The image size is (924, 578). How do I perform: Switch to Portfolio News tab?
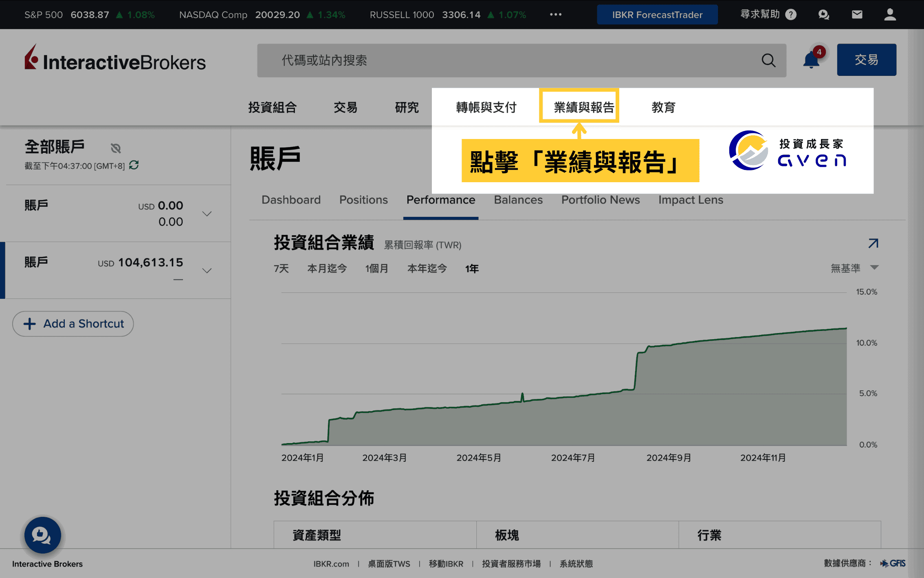coord(601,200)
